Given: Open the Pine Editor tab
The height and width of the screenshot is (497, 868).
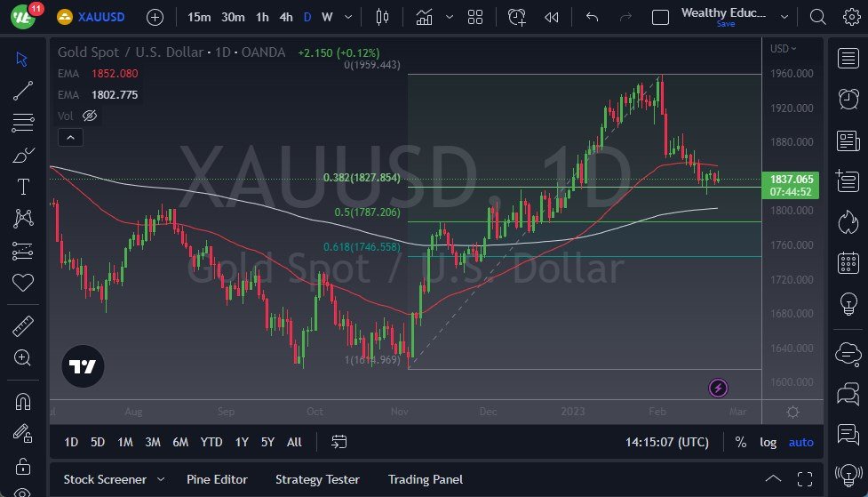Looking at the screenshot, I should point(217,479).
